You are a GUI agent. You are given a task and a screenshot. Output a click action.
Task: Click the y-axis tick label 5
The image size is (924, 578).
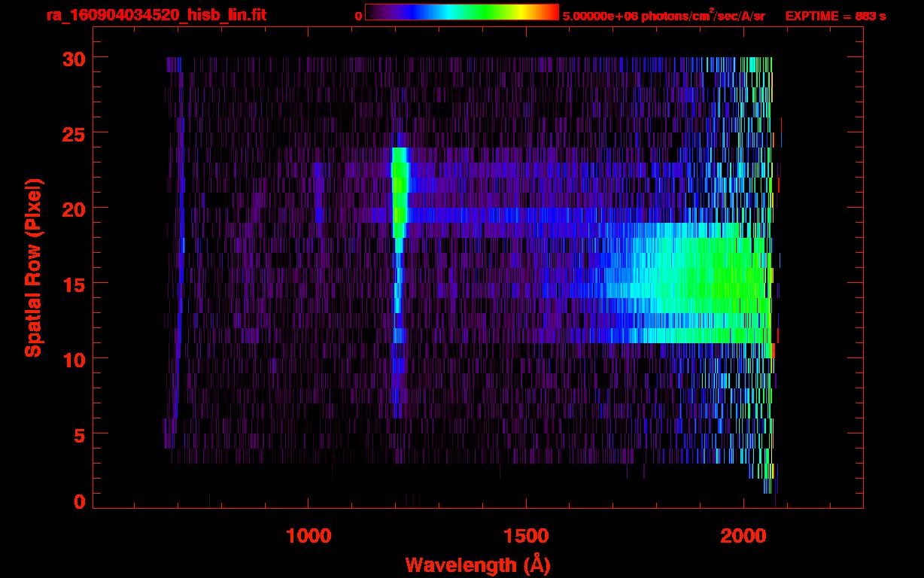tap(78, 434)
